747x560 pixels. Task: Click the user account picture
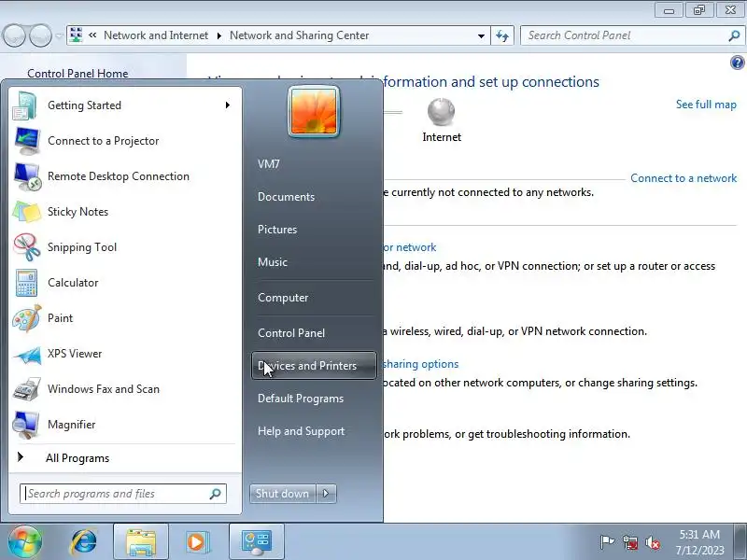coord(314,111)
